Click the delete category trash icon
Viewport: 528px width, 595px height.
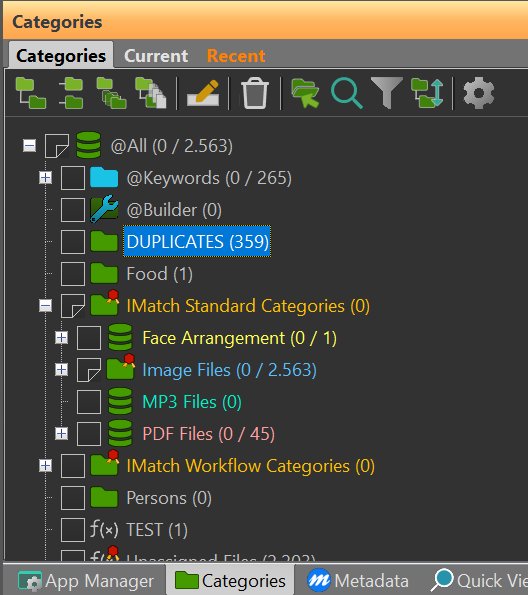[x=255, y=93]
